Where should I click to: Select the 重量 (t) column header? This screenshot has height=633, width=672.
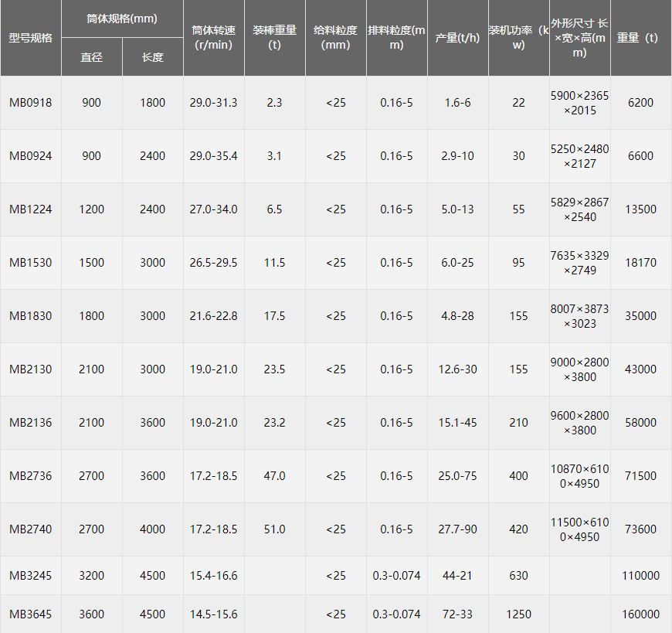point(640,38)
